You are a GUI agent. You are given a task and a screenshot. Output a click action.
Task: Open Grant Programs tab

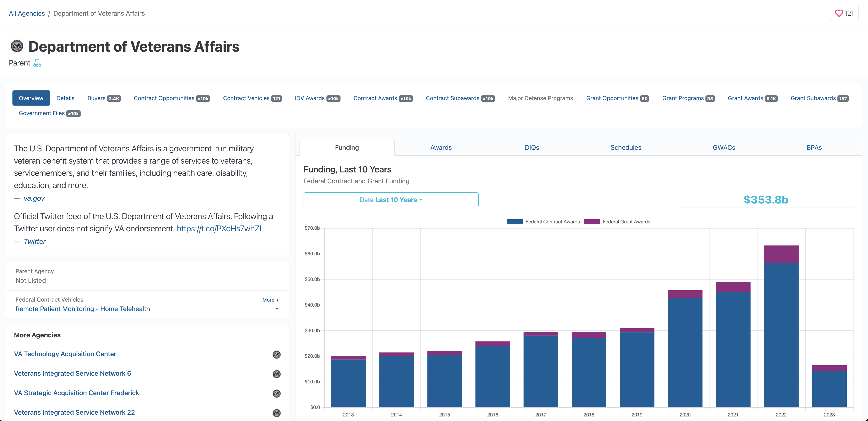[x=688, y=98]
